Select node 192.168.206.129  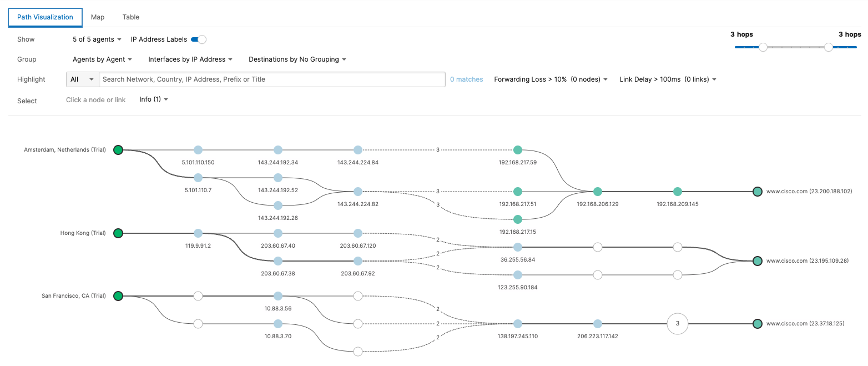tap(597, 192)
